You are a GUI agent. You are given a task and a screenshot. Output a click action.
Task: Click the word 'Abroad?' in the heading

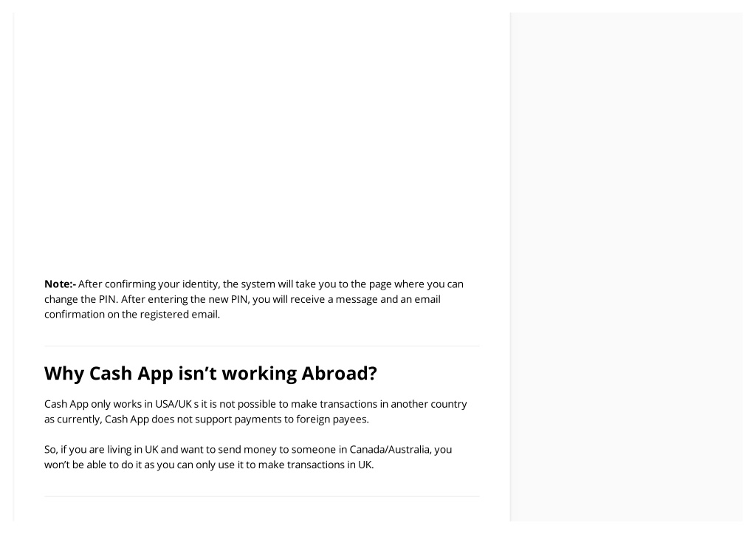point(340,374)
